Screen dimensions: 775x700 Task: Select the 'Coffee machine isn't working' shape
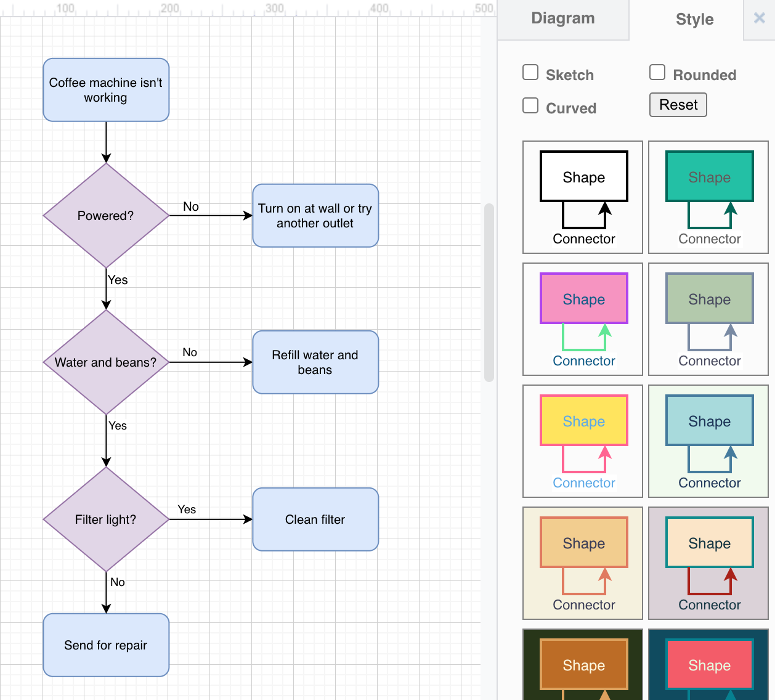tap(105, 90)
